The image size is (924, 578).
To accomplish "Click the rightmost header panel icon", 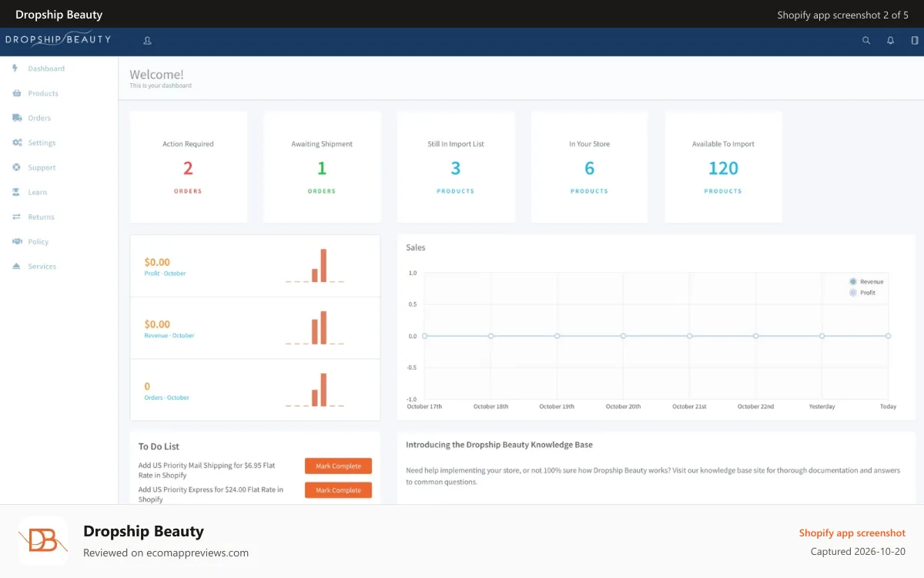I will click(915, 40).
